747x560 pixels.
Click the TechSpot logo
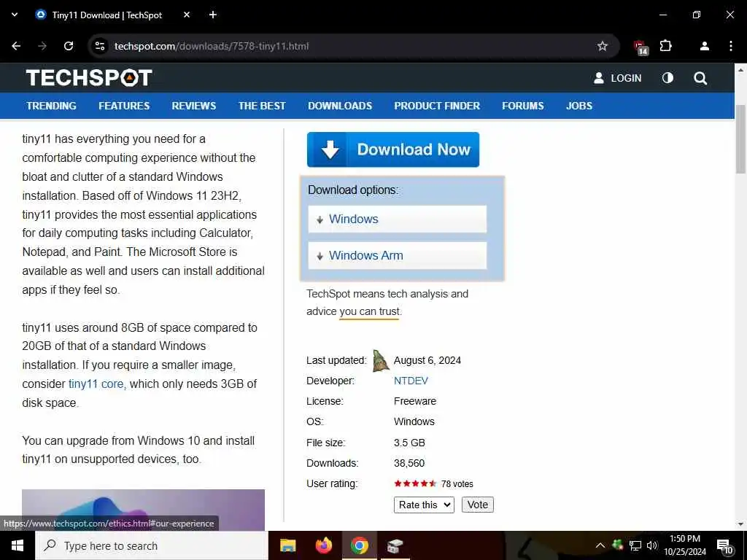pyautogui.click(x=89, y=77)
